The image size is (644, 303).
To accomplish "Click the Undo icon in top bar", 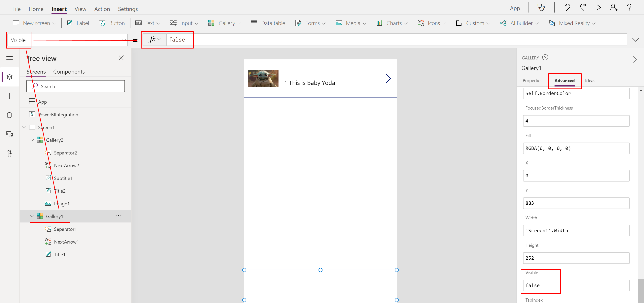I will click(x=567, y=8).
